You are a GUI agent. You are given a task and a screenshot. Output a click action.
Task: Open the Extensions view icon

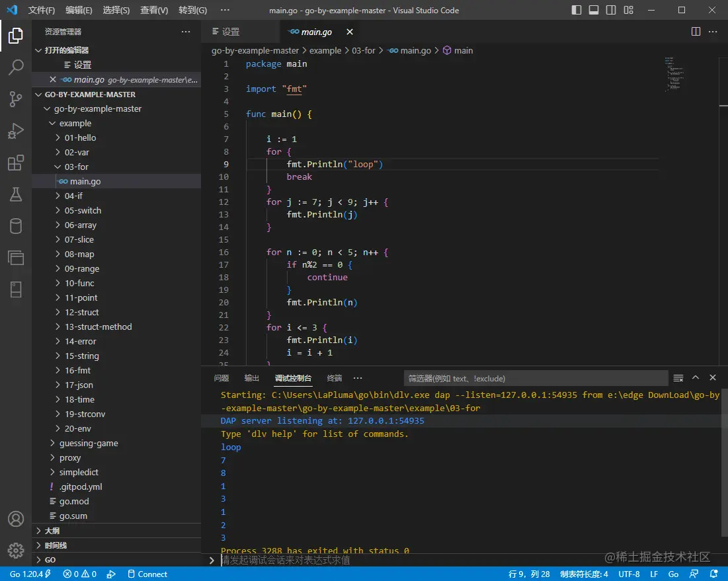tap(16, 163)
